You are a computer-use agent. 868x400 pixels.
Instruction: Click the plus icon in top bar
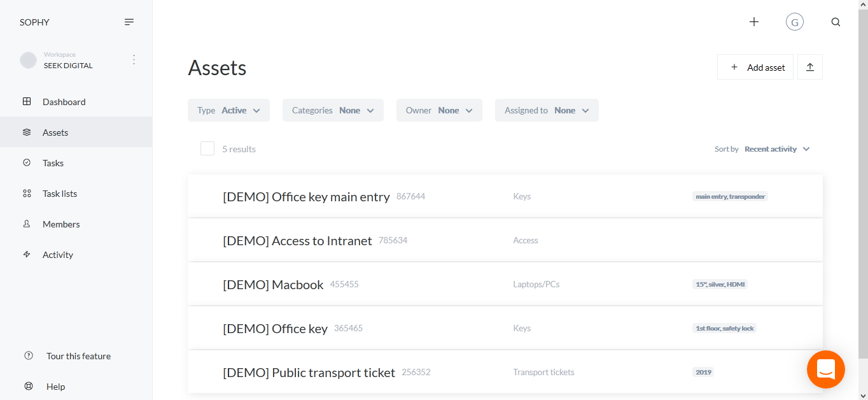point(754,22)
